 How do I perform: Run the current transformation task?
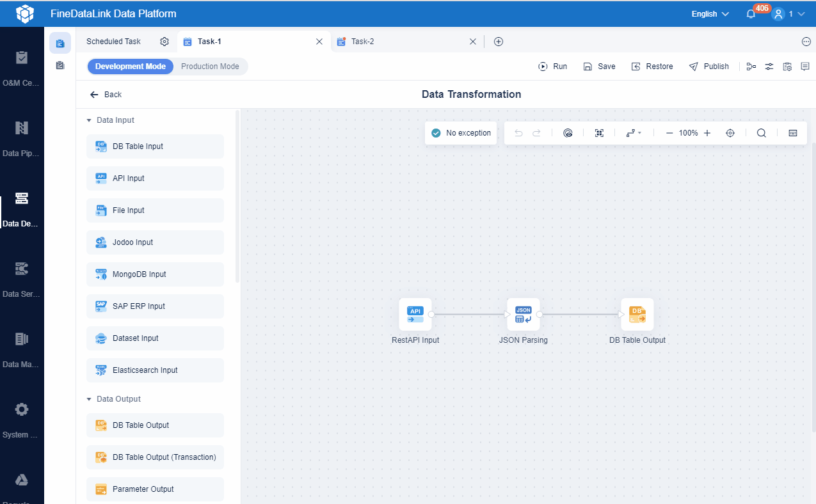552,66
